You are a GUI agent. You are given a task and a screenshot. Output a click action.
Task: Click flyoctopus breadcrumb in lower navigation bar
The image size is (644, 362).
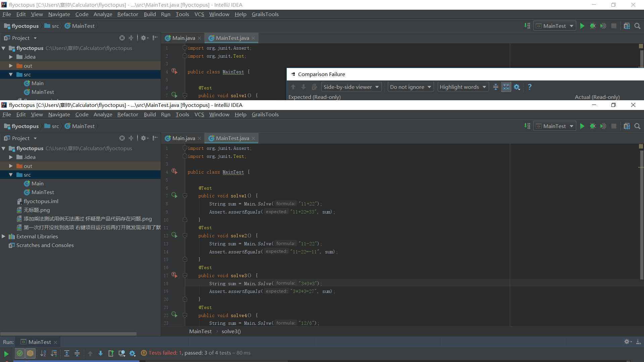[x=21, y=126]
